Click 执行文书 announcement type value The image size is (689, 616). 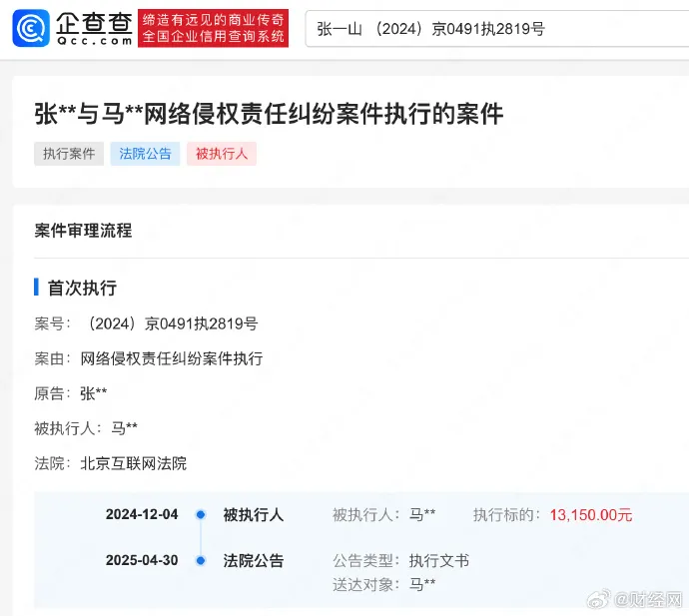[x=439, y=561]
